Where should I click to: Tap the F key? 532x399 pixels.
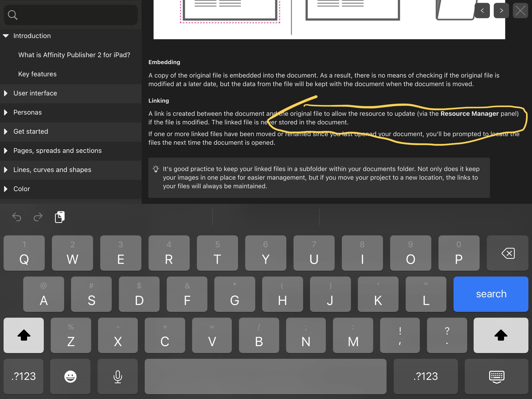(187, 294)
